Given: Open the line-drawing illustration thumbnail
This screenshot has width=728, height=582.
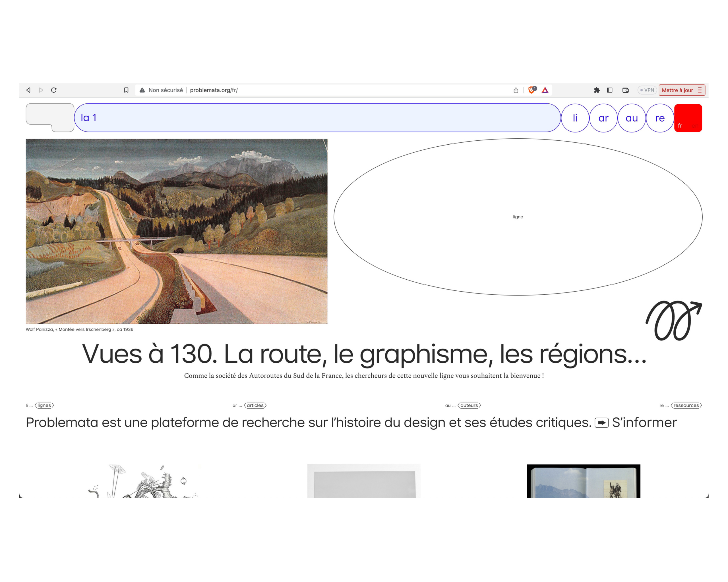Looking at the screenshot, I should coord(143,481).
